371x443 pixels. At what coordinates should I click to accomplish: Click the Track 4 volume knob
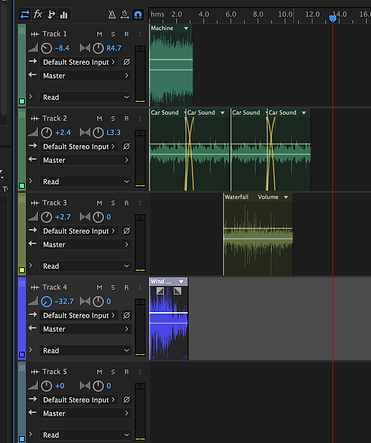click(46, 301)
